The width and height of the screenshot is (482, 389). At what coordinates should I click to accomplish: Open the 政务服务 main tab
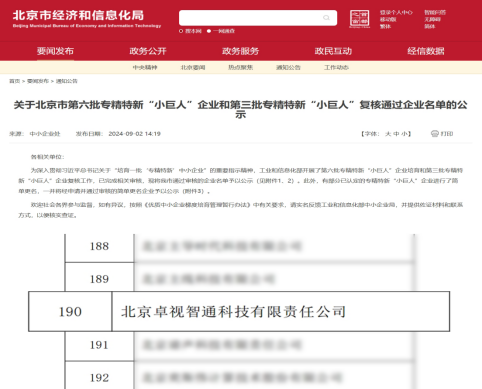click(240, 51)
